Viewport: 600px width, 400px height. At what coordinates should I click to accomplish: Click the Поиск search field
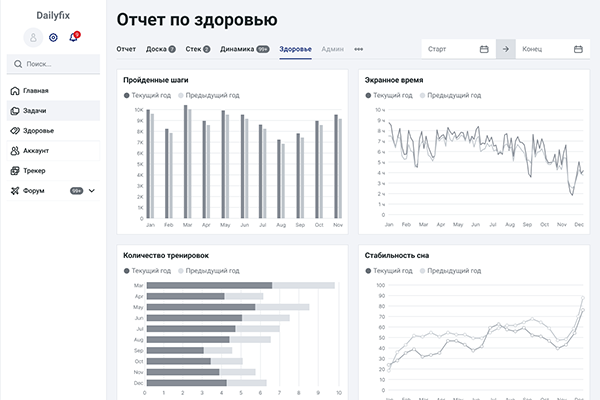click(55, 64)
